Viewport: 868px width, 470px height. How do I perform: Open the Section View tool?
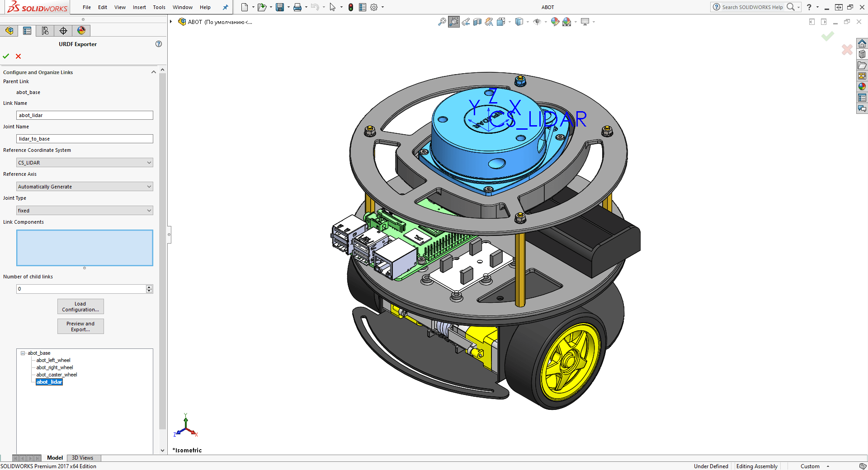(477, 22)
